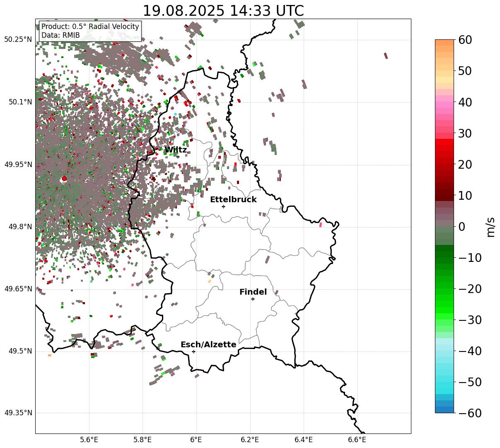Click the 49.65°N latitude tick label
This screenshot has width=500, height=448.
(18, 289)
